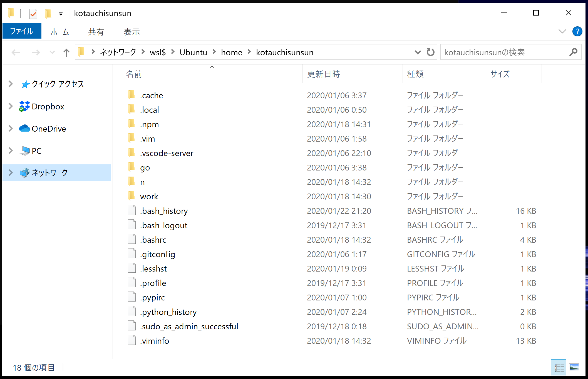
Task: Click the search magnifier icon
Action: (x=573, y=52)
